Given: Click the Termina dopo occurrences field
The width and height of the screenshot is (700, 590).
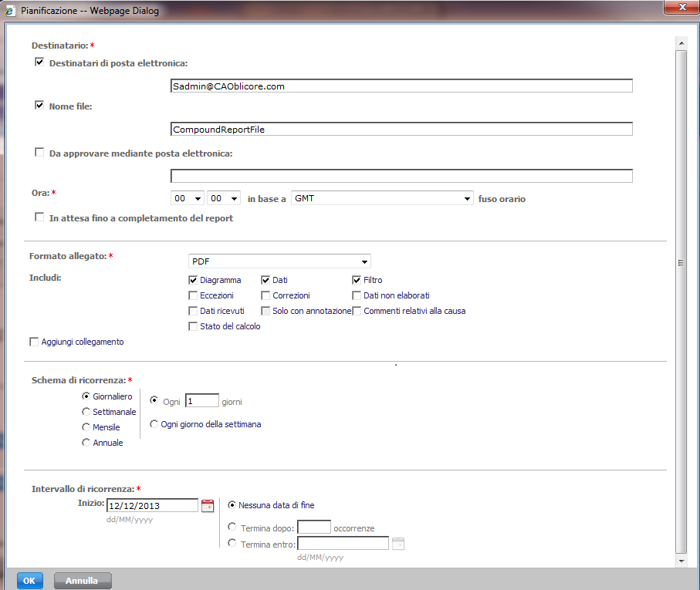Looking at the screenshot, I should click(x=314, y=527).
